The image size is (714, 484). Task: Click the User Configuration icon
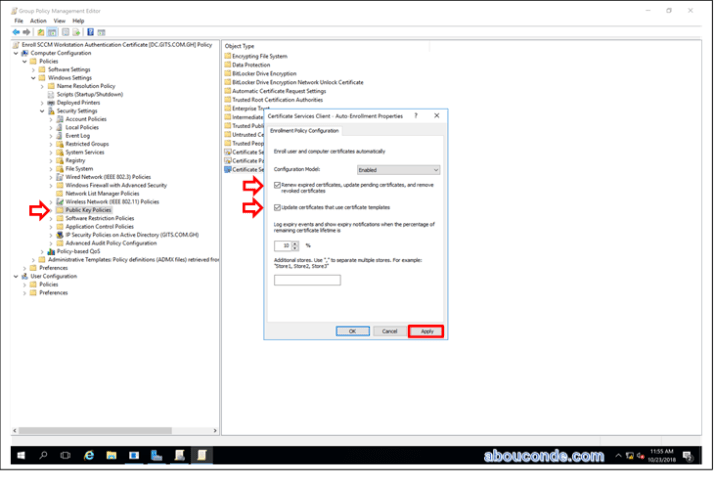pyautogui.click(x=25, y=276)
